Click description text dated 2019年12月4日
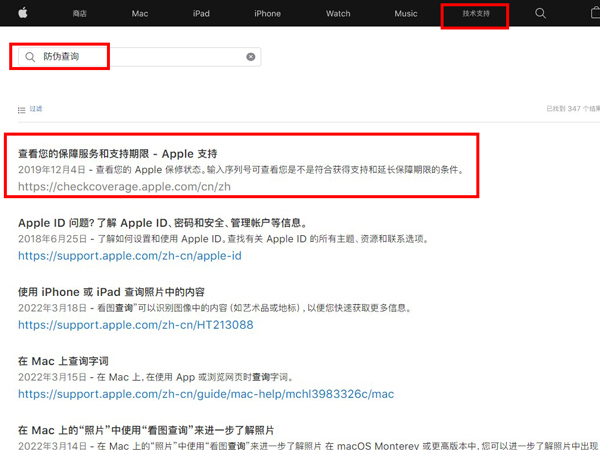Screen dimensions: 600x450 tap(241, 170)
